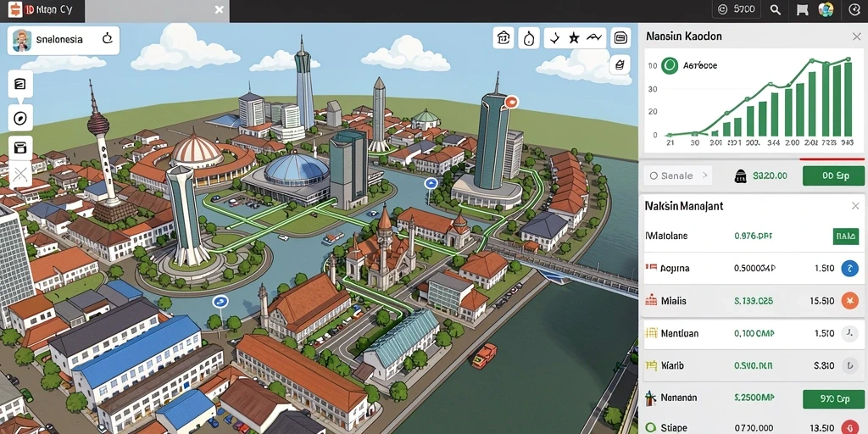Click the green 00 Sp button
Viewport: 868px width, 434px height.
coord(833,176)
